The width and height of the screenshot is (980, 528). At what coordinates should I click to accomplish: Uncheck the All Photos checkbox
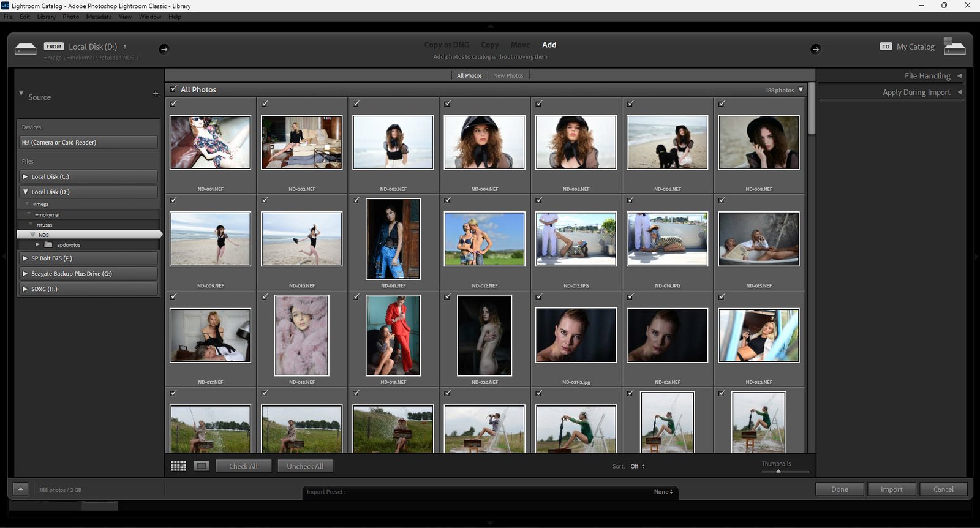(173, 89)
